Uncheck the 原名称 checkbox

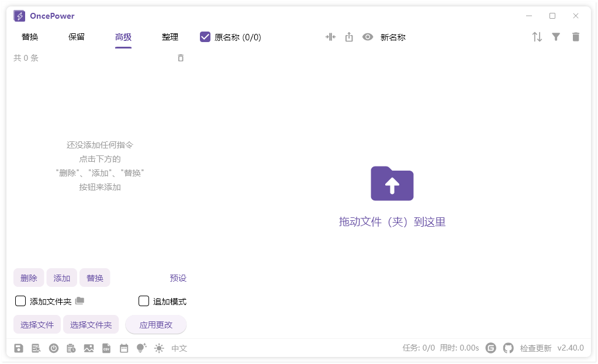[x=205, y=36]
